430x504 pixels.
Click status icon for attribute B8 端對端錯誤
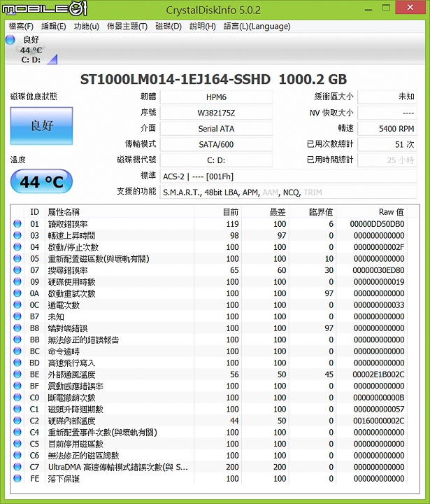pyautogui.click(x=17, y=328)
